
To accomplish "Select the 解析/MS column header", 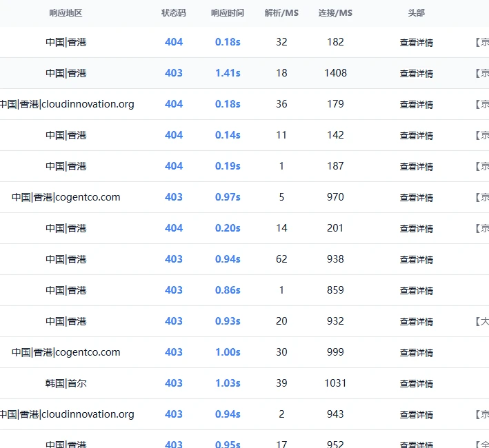I will coord(281,13).
